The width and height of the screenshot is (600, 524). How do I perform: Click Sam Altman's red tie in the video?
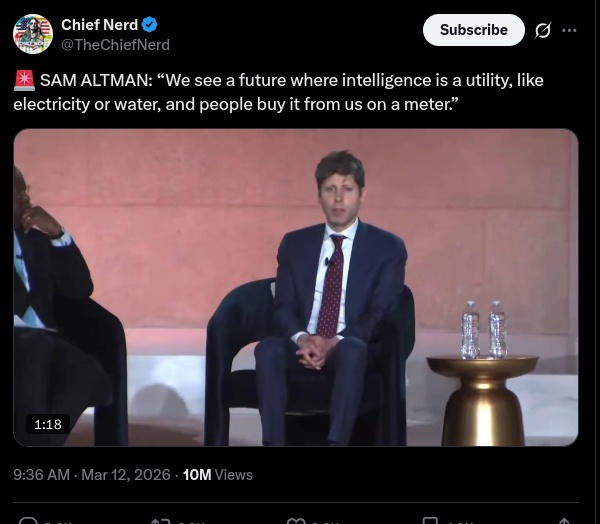(329, 285)
